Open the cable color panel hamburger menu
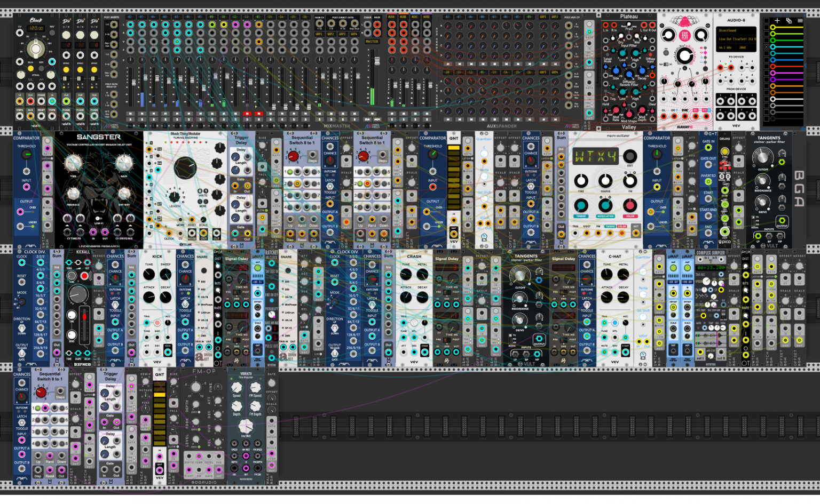This screenshot has width=820, height=504. 800,20
